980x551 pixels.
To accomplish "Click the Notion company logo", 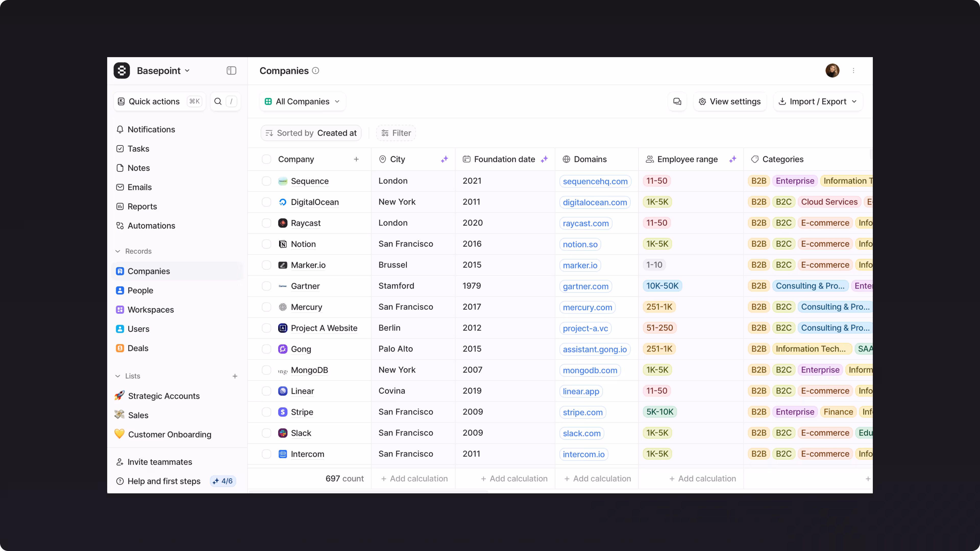I will tap(283, 244).
